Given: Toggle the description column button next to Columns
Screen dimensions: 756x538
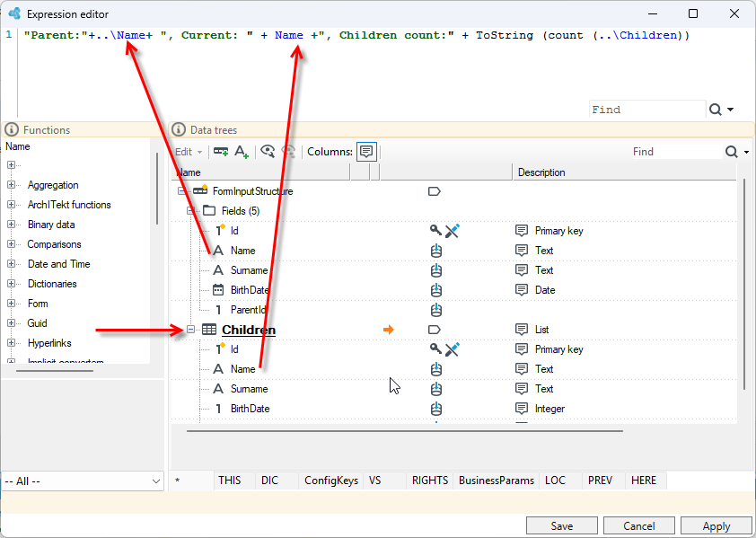Looking at the screenshot, I should 366,152.
